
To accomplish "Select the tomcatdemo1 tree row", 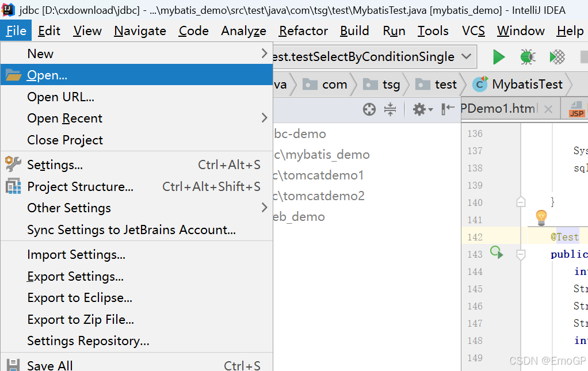I will point(318,175).
